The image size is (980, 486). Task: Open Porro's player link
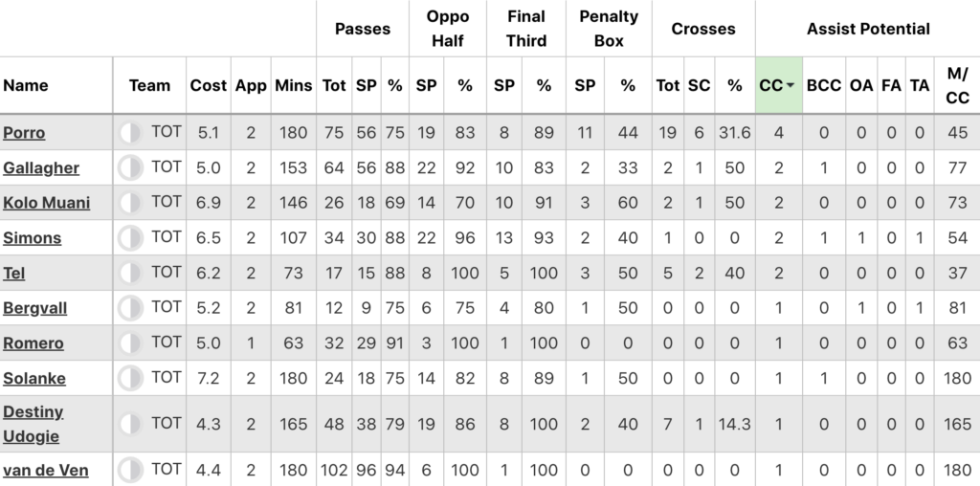tap(24, 133)
